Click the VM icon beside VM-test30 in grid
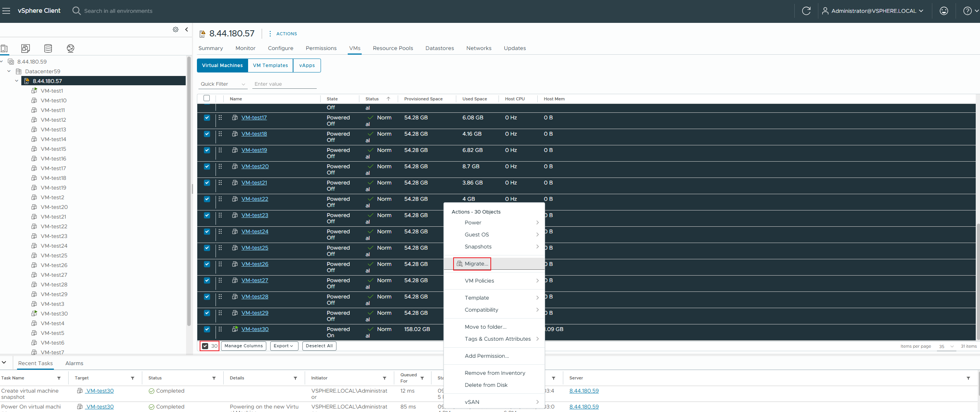Viewport: 980px width, 412px height. (235, 329)
